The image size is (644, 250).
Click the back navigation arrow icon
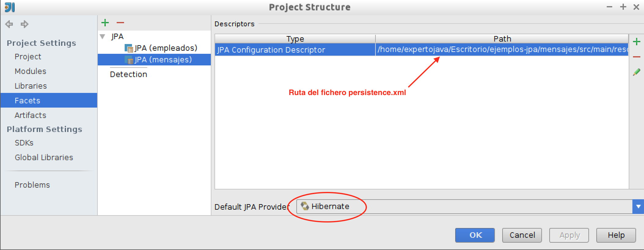click(x=9, y=24)
